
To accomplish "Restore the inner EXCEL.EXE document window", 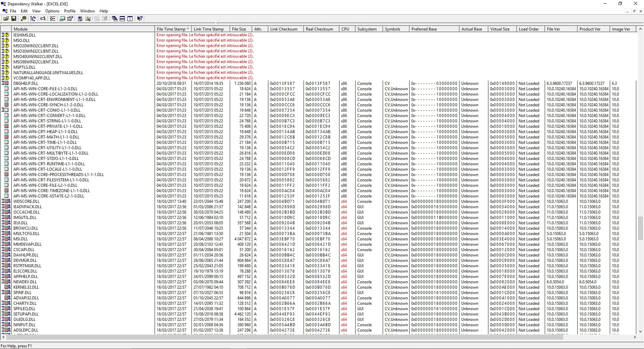I will coord(634,11).
